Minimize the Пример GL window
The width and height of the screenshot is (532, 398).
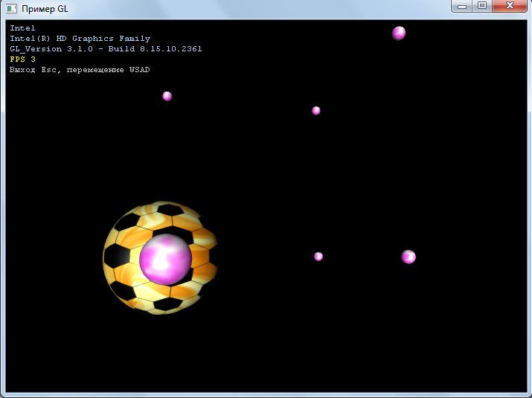click(463, 6)
